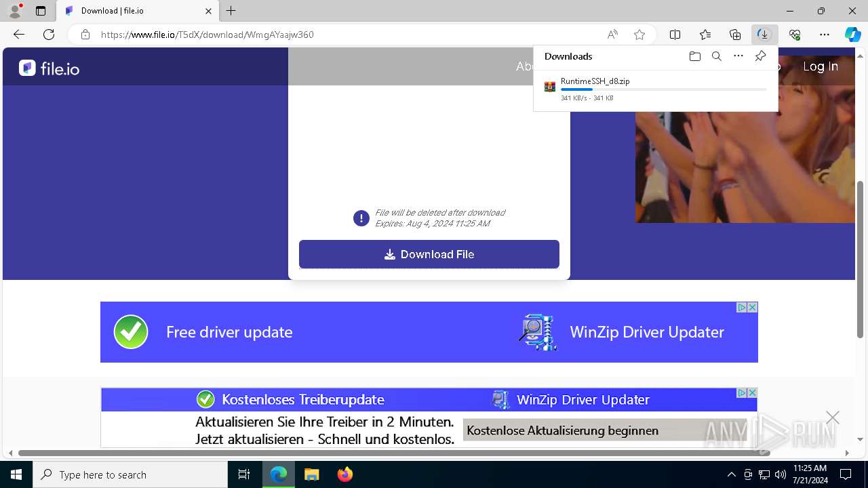This screenshot has height=488, width=868.
Task: Click the file expiry info icon
Action: (361, 218)
